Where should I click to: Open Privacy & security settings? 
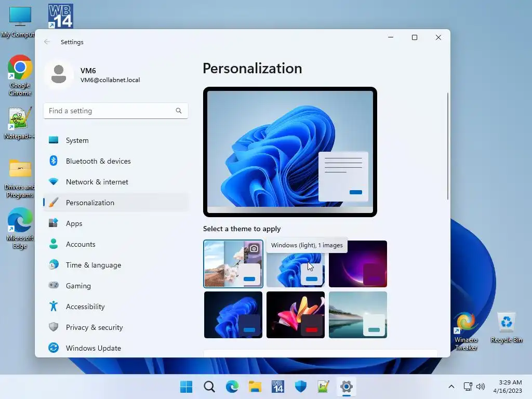(x=116, y=327)
